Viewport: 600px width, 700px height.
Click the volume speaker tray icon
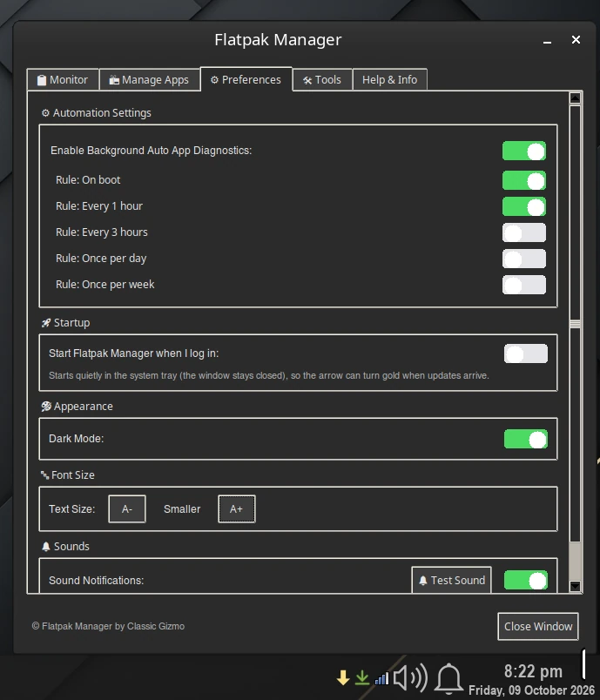click(410, 677)
